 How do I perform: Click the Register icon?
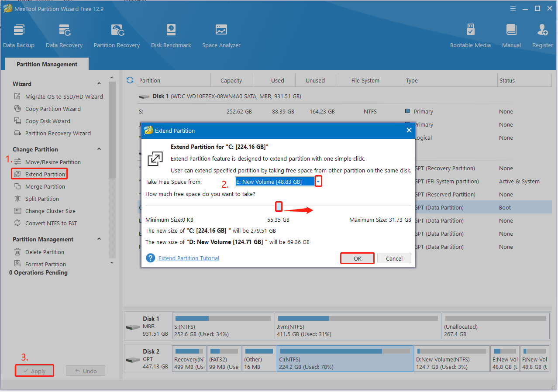coord(542,36)
